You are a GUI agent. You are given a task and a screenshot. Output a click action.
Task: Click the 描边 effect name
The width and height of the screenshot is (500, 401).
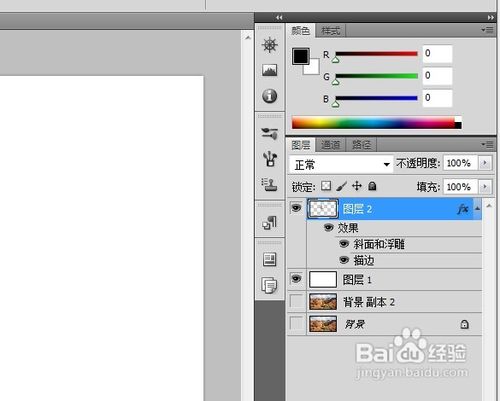pos(364,260)
